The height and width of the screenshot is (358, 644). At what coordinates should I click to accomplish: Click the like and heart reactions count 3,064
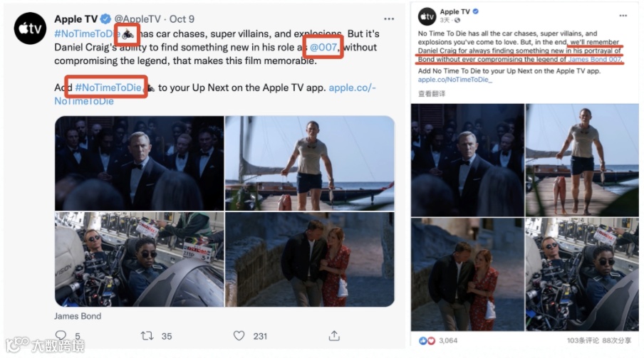point(438,340)
